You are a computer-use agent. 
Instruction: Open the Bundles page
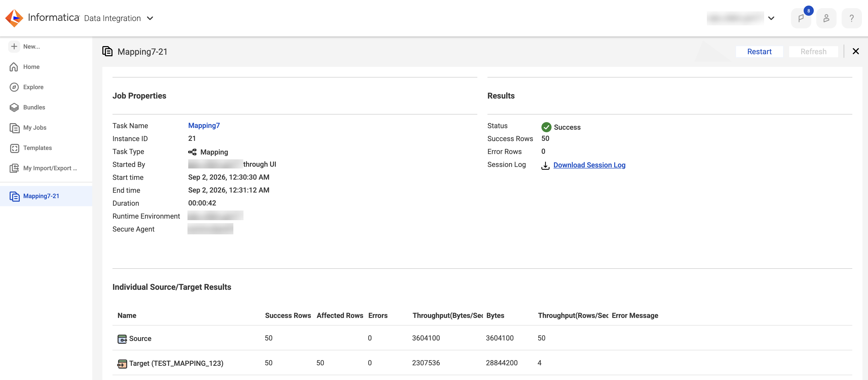coord(34,107)
